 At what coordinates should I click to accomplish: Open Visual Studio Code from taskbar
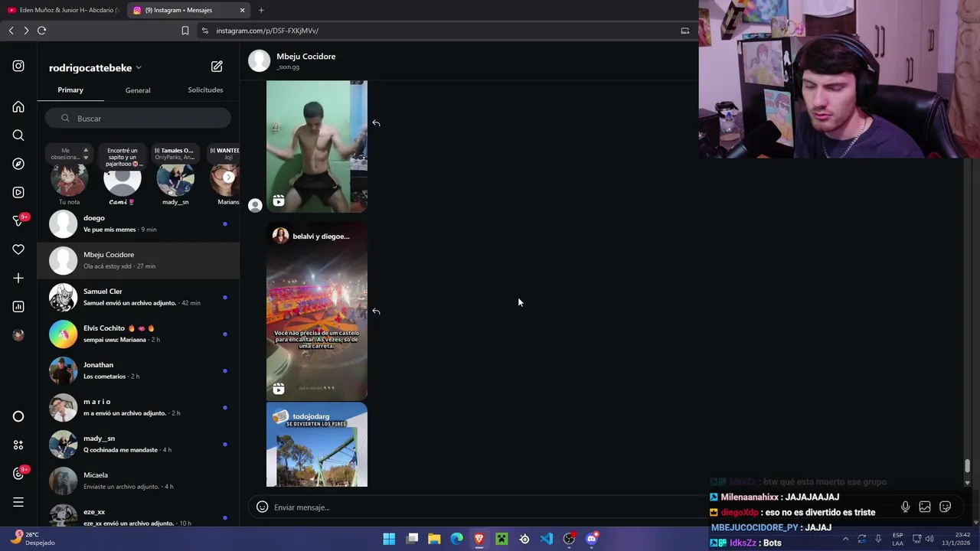(x=547, y=539)
